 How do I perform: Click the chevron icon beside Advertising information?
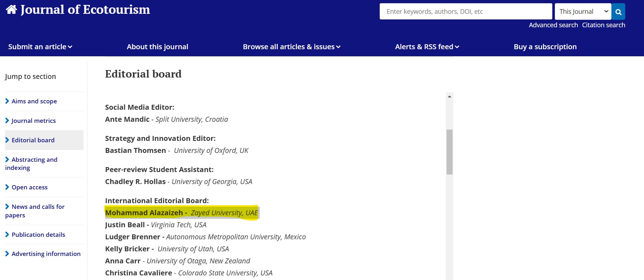pyautogui.click(x=7, y=254)
